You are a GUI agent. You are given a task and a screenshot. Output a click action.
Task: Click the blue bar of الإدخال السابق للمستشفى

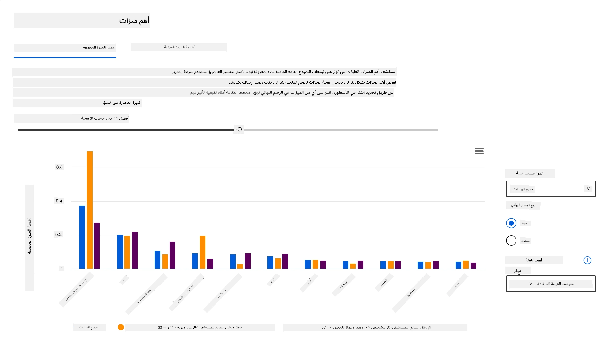point(82,237)
